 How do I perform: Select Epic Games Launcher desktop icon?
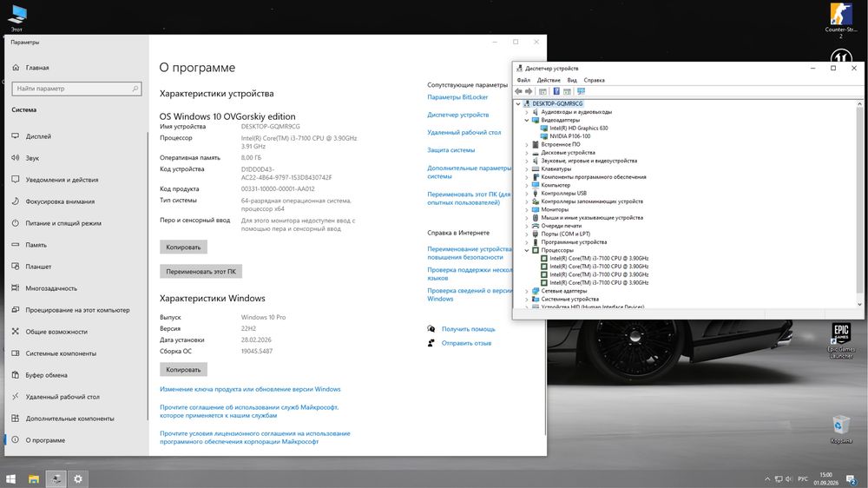click(x=841, y=340)
